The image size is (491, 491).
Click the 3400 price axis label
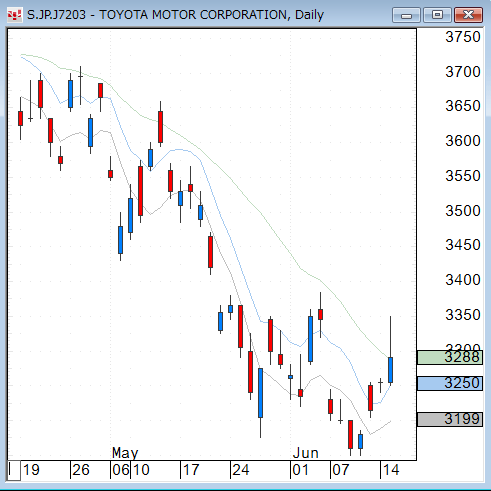pyautogui.click(x=463, y=280)
